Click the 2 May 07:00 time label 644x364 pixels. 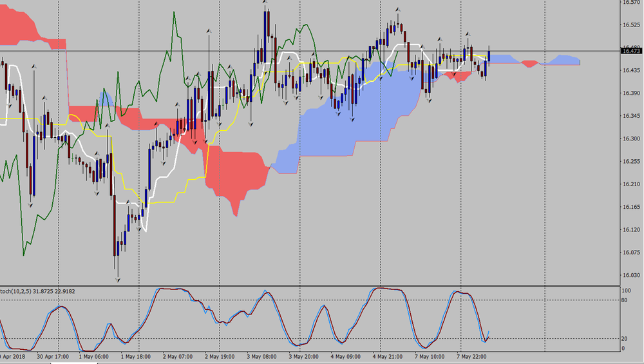pos(178,357)
